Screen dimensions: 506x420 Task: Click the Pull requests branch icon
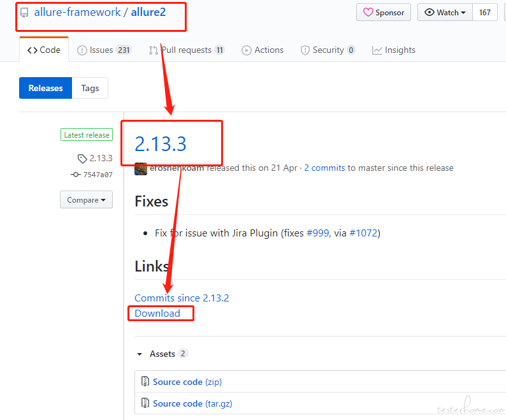pos(154,50)
